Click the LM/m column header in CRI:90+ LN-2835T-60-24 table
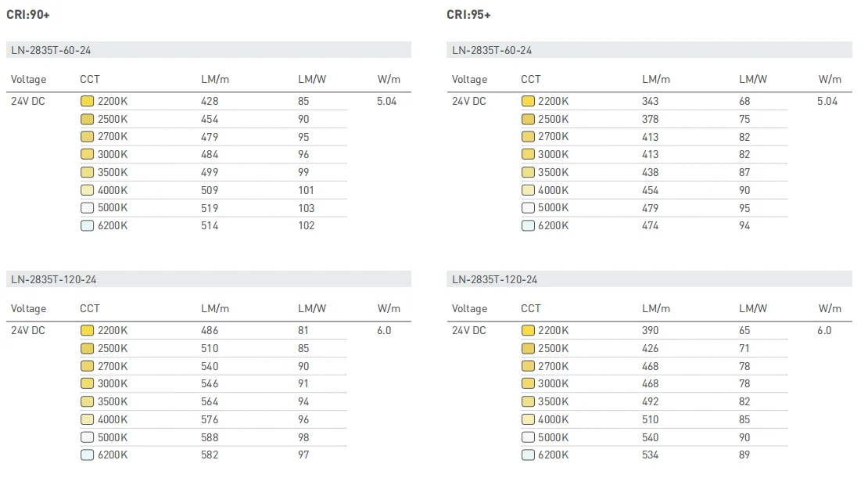 pos(215,79)
